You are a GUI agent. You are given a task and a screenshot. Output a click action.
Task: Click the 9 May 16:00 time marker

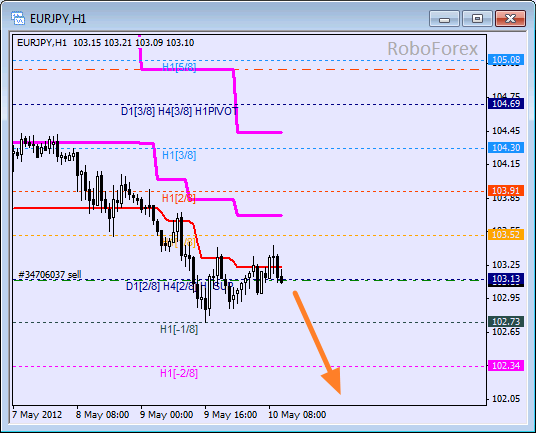230,415
